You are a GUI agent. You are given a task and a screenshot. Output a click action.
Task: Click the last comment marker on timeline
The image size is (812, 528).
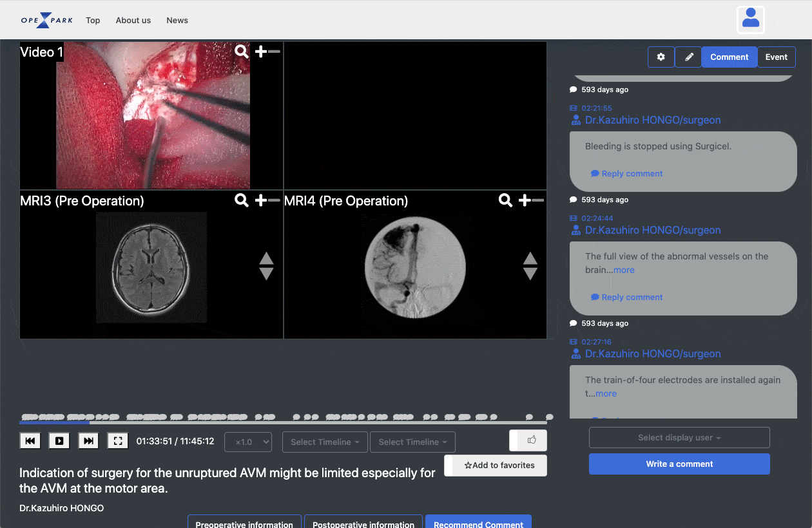click(x=549, y=417)
